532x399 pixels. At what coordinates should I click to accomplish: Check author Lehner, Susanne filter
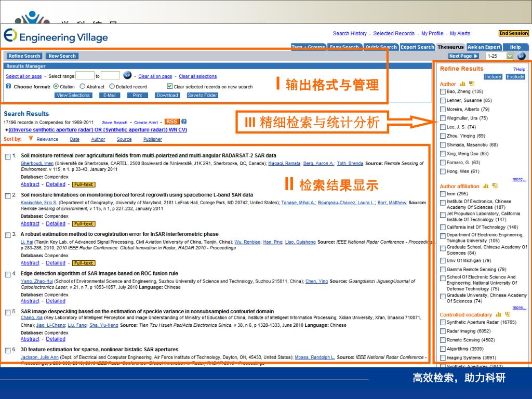pos(443,100)
